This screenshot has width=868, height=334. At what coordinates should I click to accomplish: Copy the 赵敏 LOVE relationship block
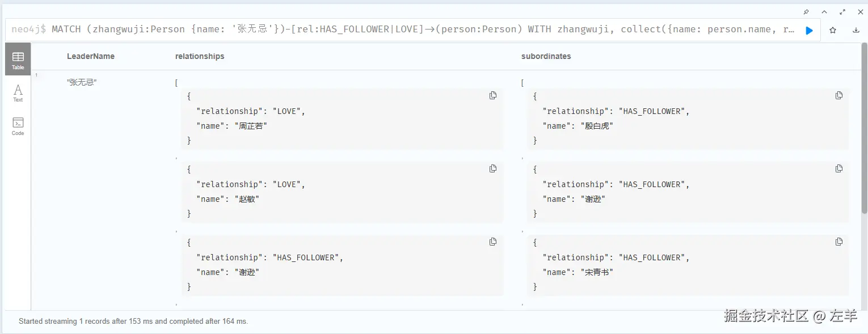pos(493,168)
